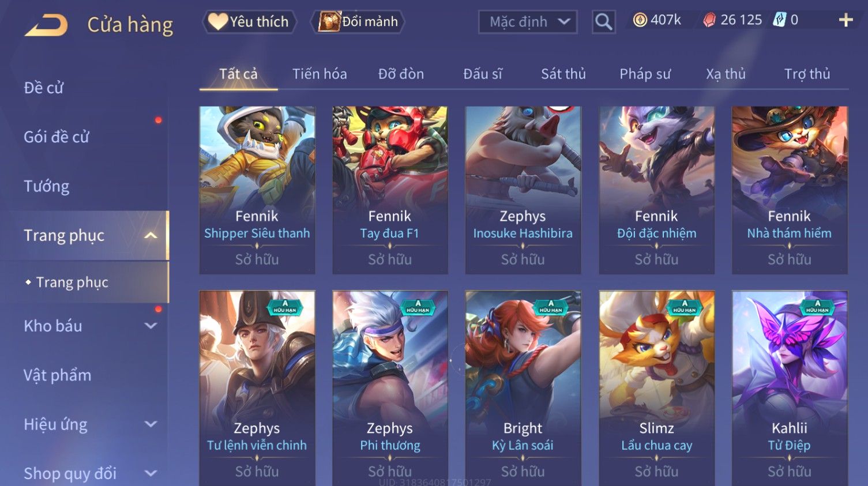Open the Kahlii Tử Điệp skin card
The image size is (868, 486).
click(x=790, y=388)
